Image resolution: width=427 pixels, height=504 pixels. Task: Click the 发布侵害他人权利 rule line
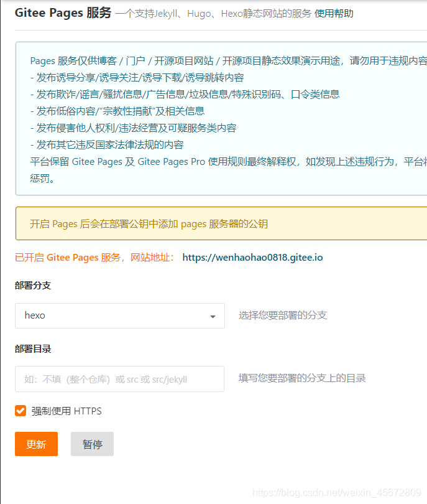133,128
